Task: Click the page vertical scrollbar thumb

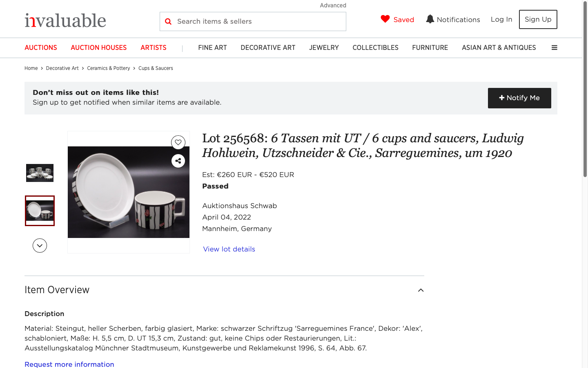Action: pyautogui.click(x=585, y=89)
